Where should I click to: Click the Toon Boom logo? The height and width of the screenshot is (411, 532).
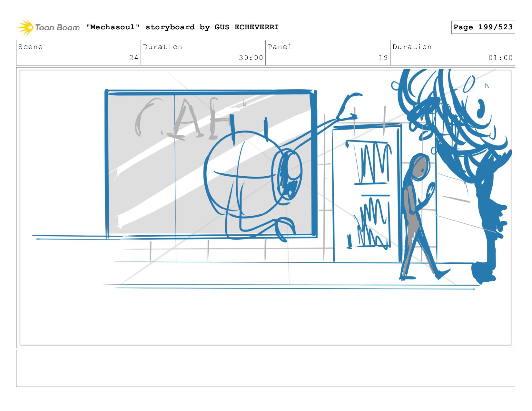[x=48, y=27]
